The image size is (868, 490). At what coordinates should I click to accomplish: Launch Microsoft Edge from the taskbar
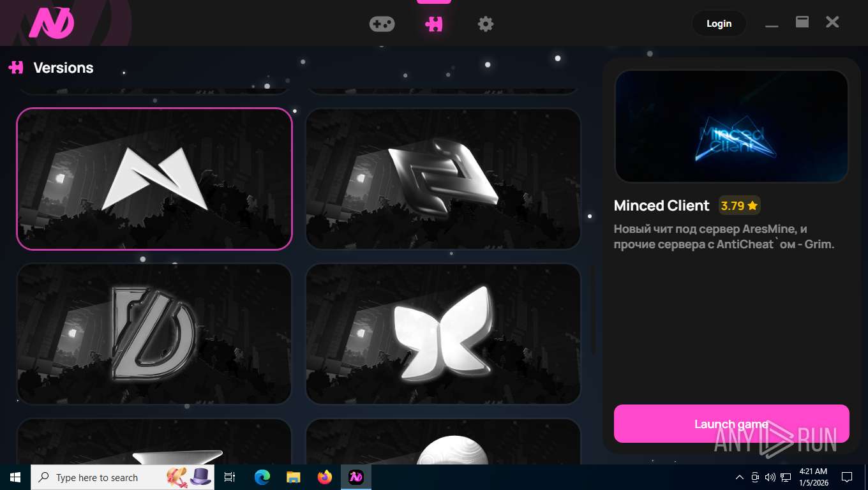click(262, 477)
